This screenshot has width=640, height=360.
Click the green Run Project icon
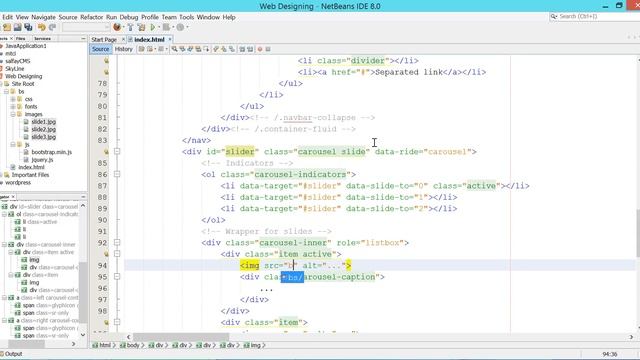pyautogui.click(x=153, y=27)
